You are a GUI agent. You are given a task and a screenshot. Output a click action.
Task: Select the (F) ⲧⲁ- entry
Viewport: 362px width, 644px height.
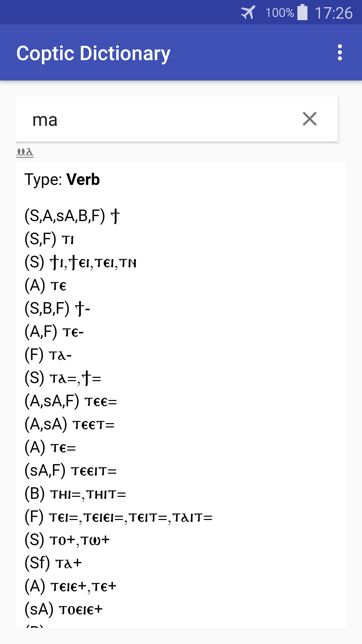click(x=48, y=355)
